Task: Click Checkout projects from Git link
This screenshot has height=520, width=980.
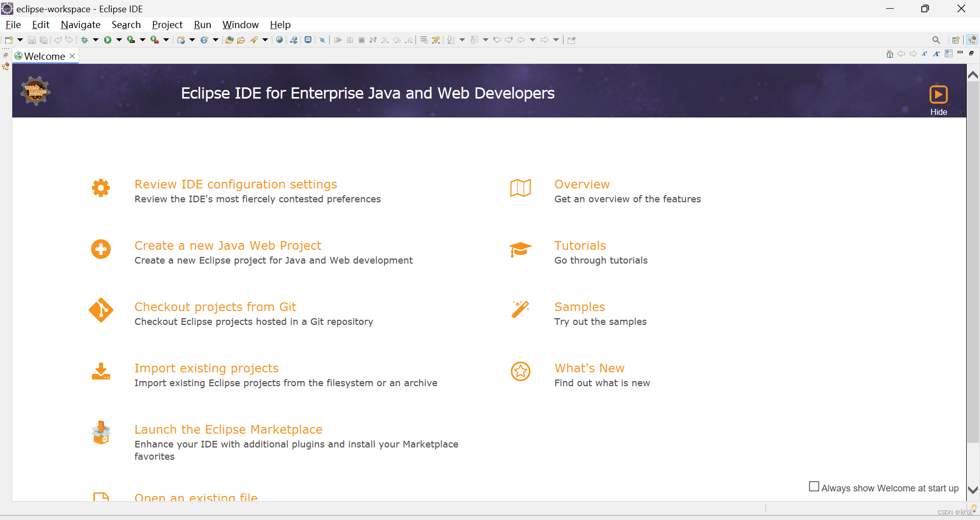Action: coord(215,307)
